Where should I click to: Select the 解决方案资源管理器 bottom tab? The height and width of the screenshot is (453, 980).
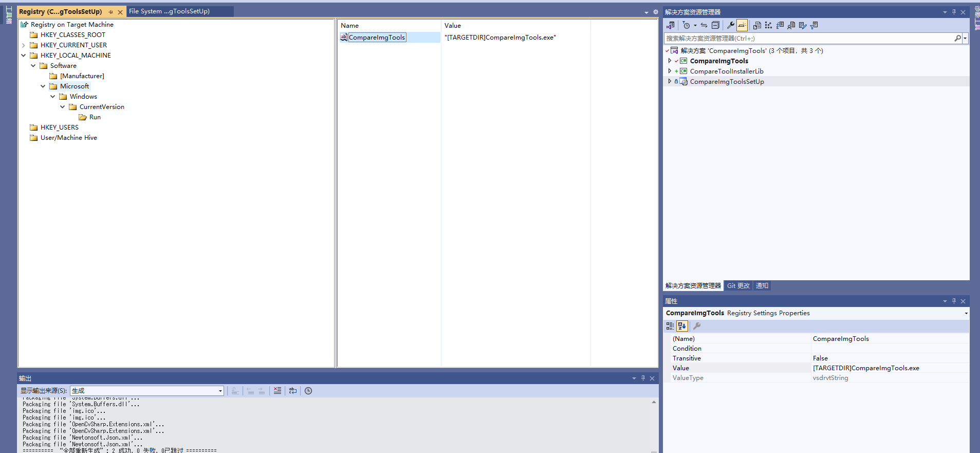click(x=693, y=286)
